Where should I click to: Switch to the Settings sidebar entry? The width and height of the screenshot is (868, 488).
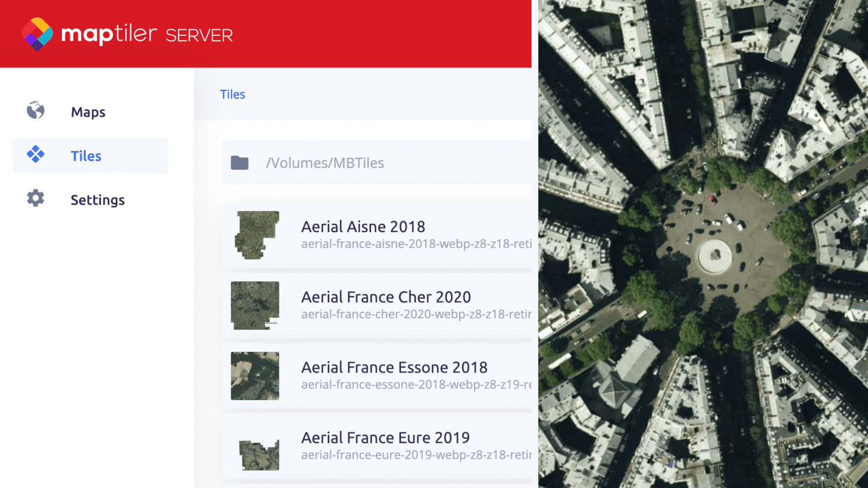(98, 200)
